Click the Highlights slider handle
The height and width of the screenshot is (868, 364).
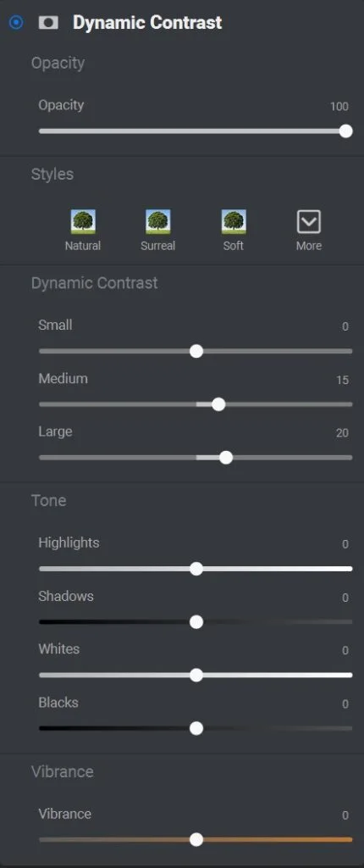(196, 569)
